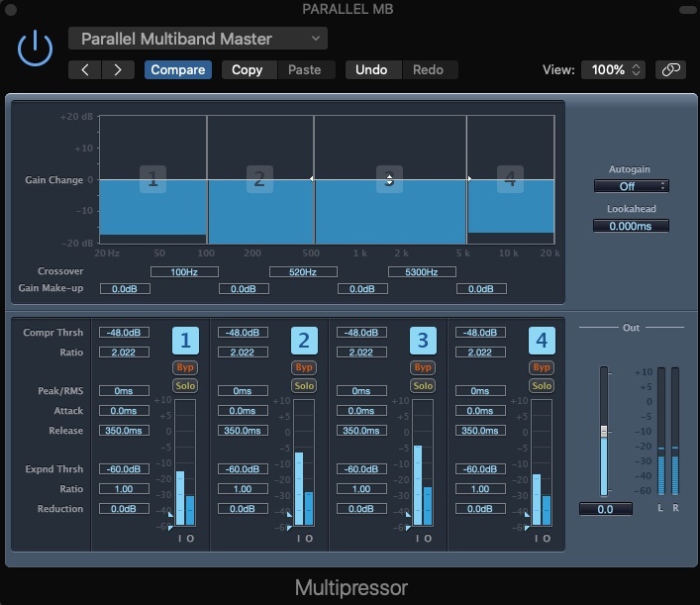Click the window close button
The height and width of the screenshot is (605, 700).
[11, 9]
